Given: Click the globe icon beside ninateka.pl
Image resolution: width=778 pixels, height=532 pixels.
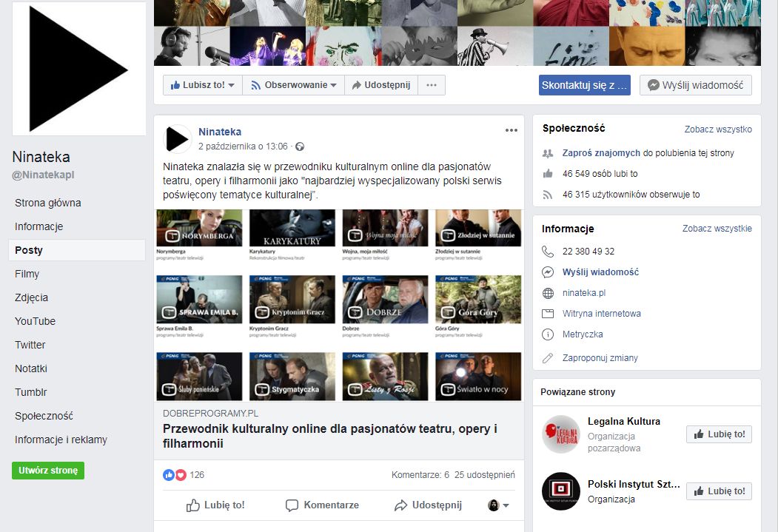Looking at the screenshot, I should pyautogui.click(x=548, y=293).
